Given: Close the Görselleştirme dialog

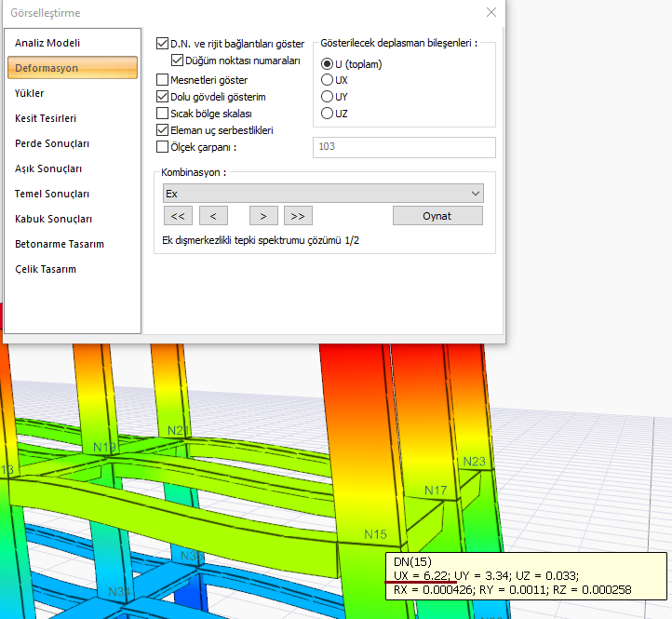Looking at the screenshot, I should coord(491,12).
